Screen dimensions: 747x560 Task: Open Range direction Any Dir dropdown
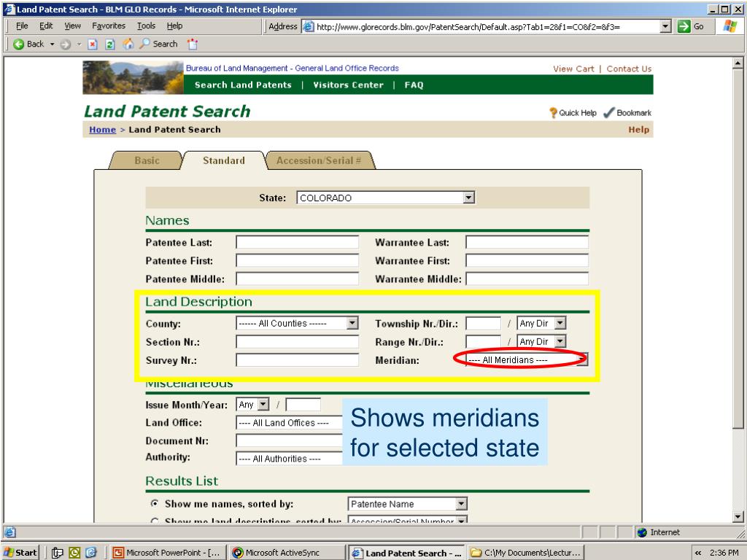(541, 341)
